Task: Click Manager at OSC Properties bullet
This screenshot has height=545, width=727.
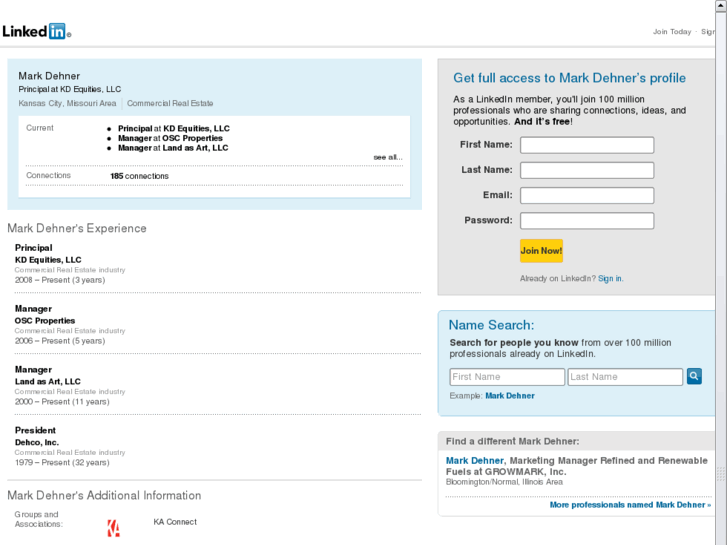Action: pos(170,138)
